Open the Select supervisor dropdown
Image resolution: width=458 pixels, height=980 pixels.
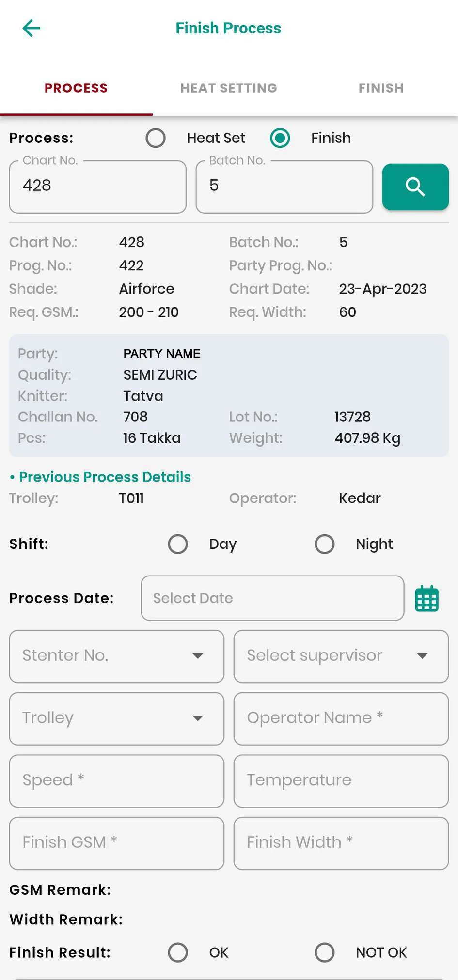[341, 656]
